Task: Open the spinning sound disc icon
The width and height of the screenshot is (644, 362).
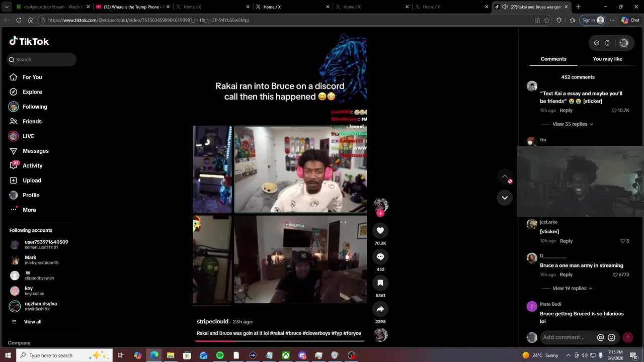Action: coord(381,334)
